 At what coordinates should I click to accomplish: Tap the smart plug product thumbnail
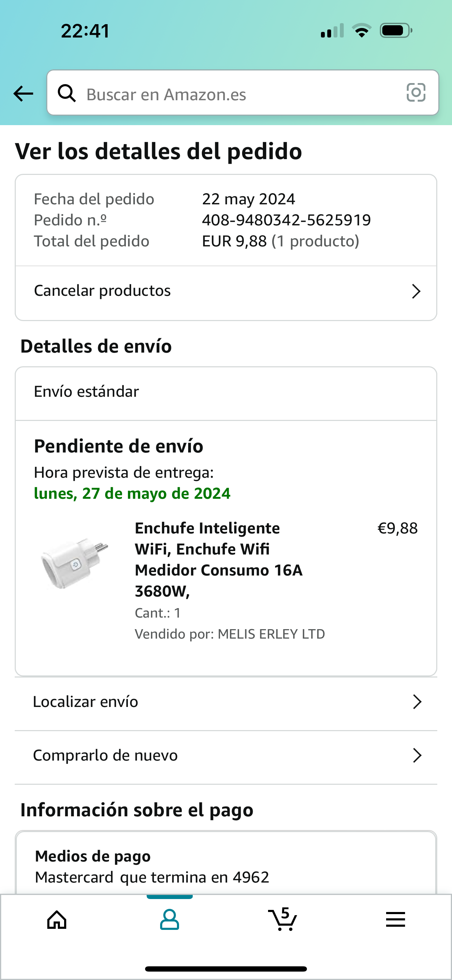(75, 562)
